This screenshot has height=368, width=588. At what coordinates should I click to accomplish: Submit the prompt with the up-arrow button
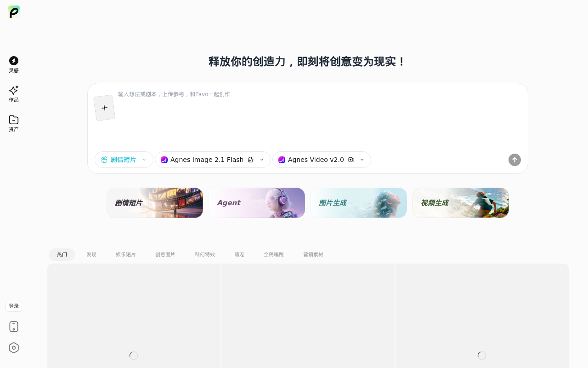514,160
